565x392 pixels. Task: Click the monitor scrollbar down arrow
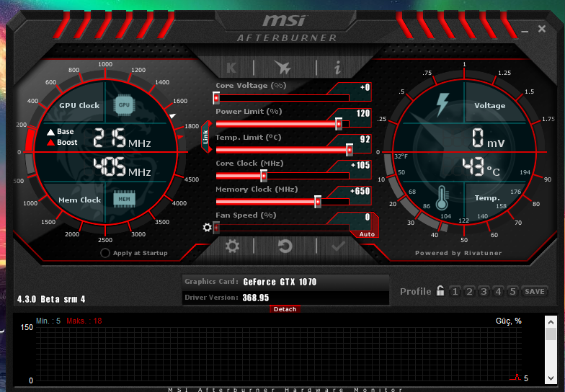pos(551,378)
